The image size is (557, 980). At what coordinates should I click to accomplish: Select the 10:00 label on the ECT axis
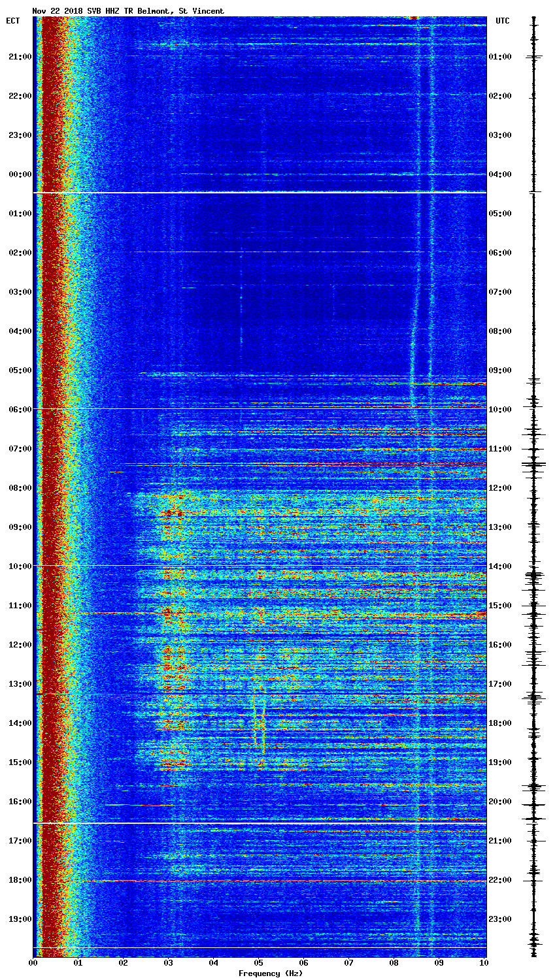(x=20, y=566)
